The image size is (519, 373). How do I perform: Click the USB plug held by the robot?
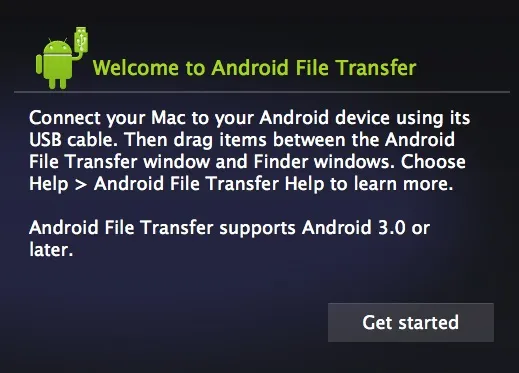(x=81, y=39)
